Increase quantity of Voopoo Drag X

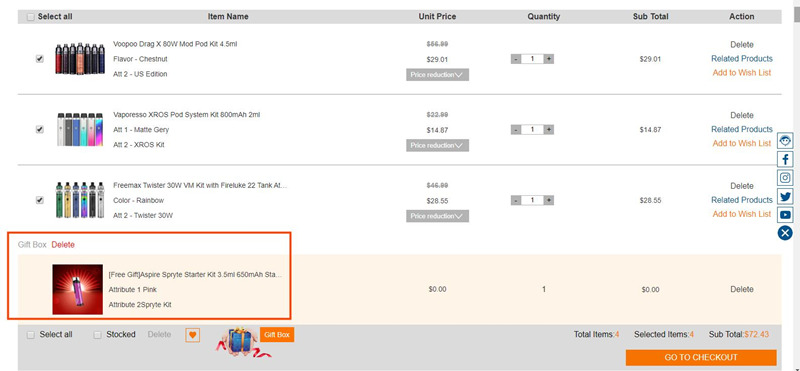tap(548, 59)
